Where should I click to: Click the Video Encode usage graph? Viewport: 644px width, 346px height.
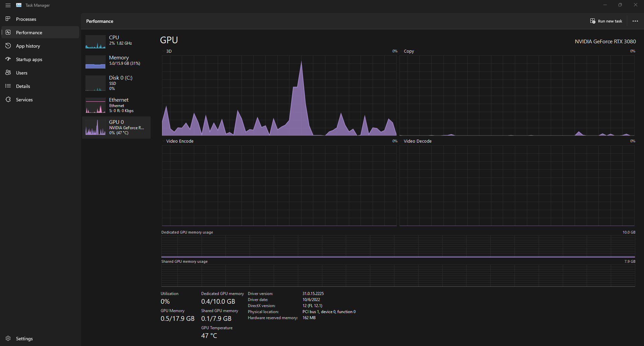coord(279,186)
